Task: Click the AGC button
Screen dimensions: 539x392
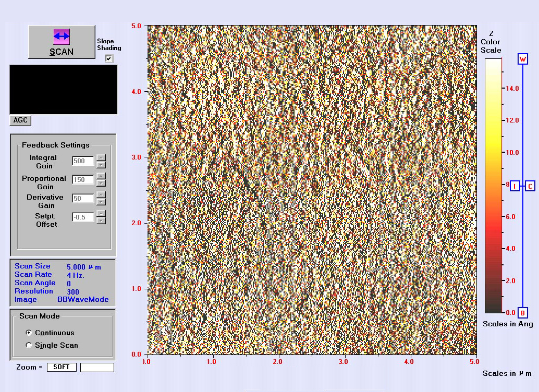Action: [x=20, y=120]
